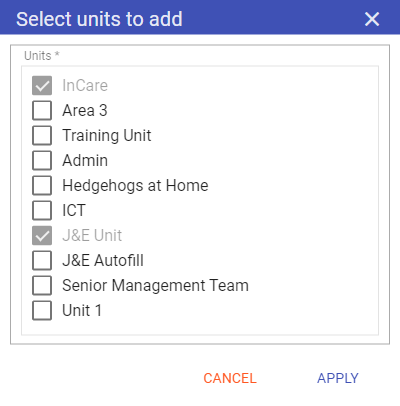Click the Hedgehogs at Home label
The image size is (400, 406).
pos(135,185)
